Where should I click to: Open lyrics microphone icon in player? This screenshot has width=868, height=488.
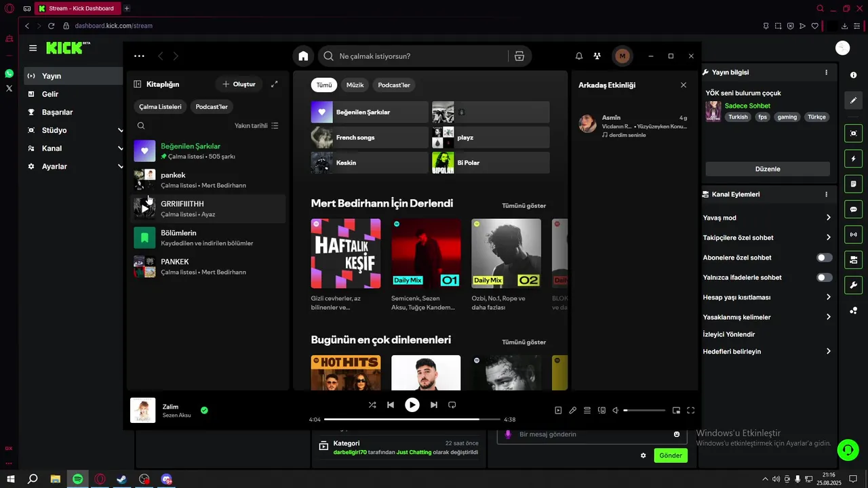[x=573, y=410]
